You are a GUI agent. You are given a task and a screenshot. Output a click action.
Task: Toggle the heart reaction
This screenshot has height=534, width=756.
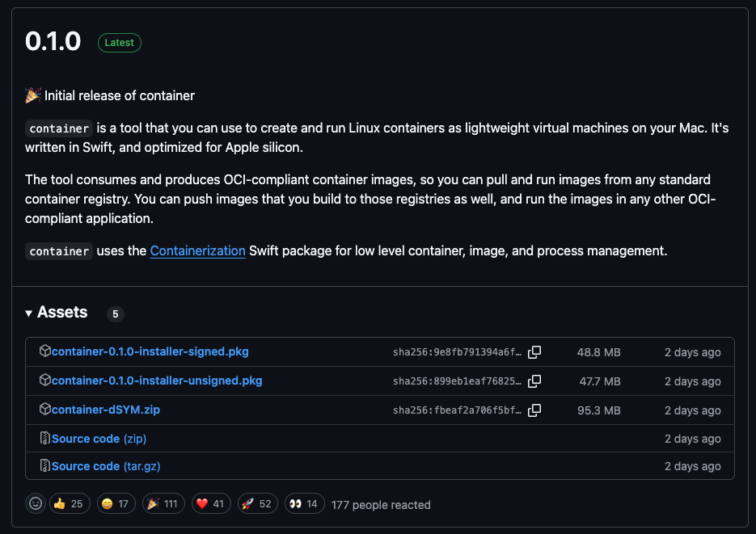pos(210,502)
